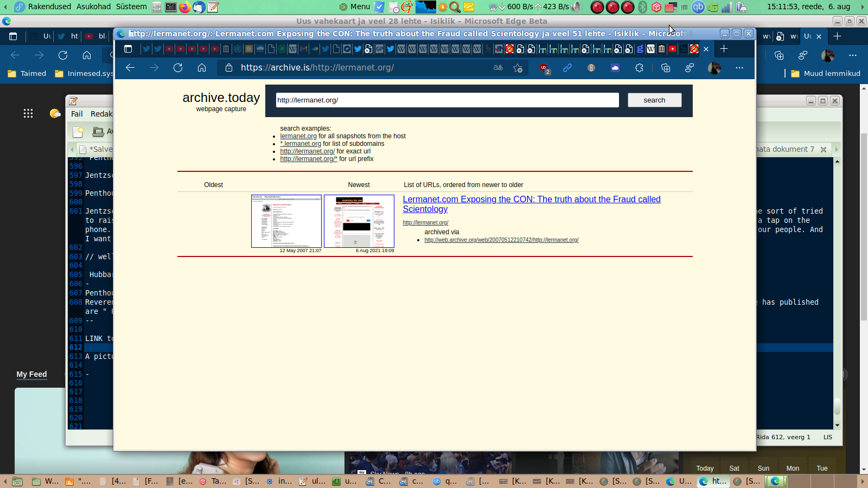
Task: Switch to the first Twitter tab
Action: click(x=146, y=49)
